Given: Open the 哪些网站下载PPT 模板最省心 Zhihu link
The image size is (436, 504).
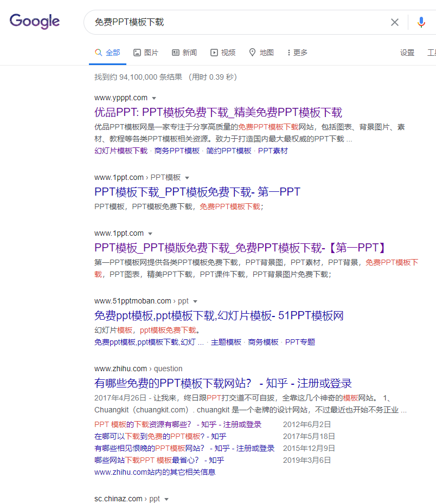Looking at the screenshot, I should pos(159,460).
